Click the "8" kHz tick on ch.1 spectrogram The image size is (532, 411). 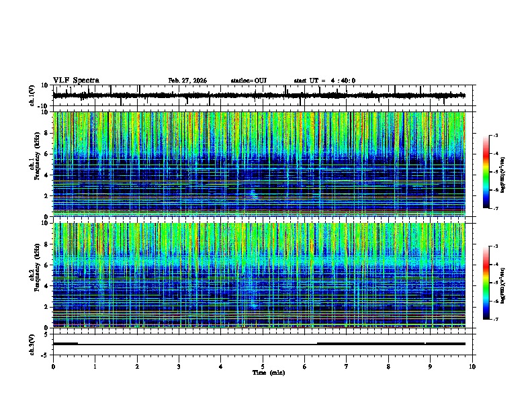click(46, 133)
